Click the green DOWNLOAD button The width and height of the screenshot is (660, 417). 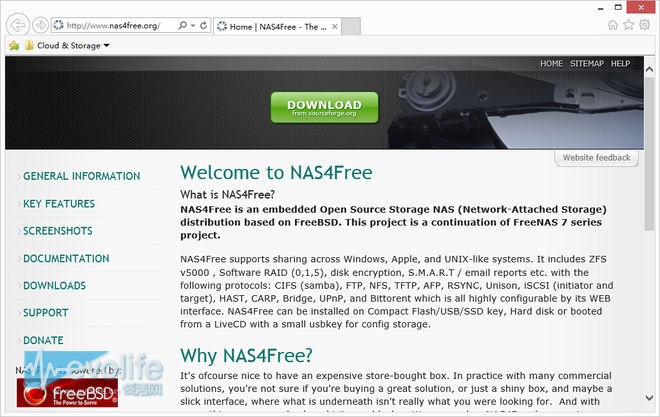[x=325, y=108]
